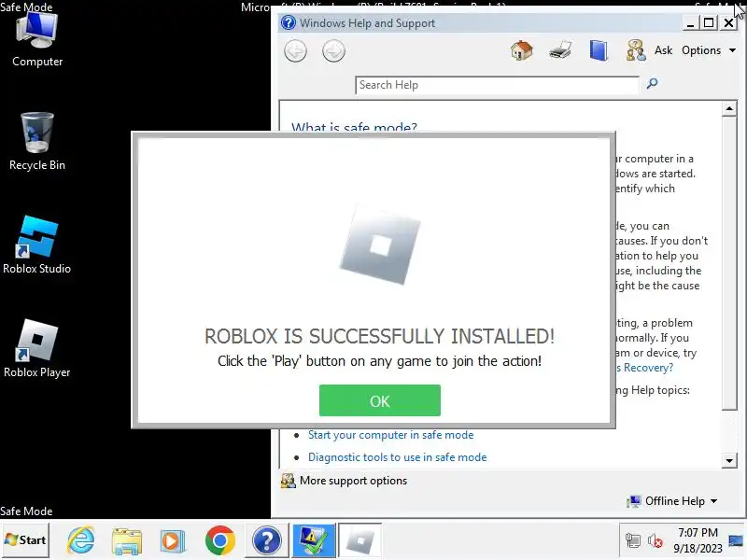The image size is (747, 560).
Task: Click the green OK button in Roblox dialog
Action: tap(380, 400)
